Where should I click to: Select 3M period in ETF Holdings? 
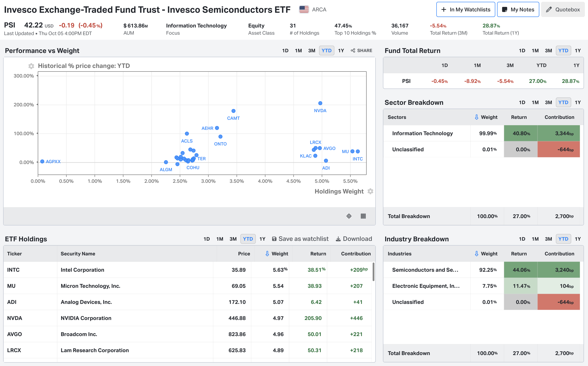233,239
